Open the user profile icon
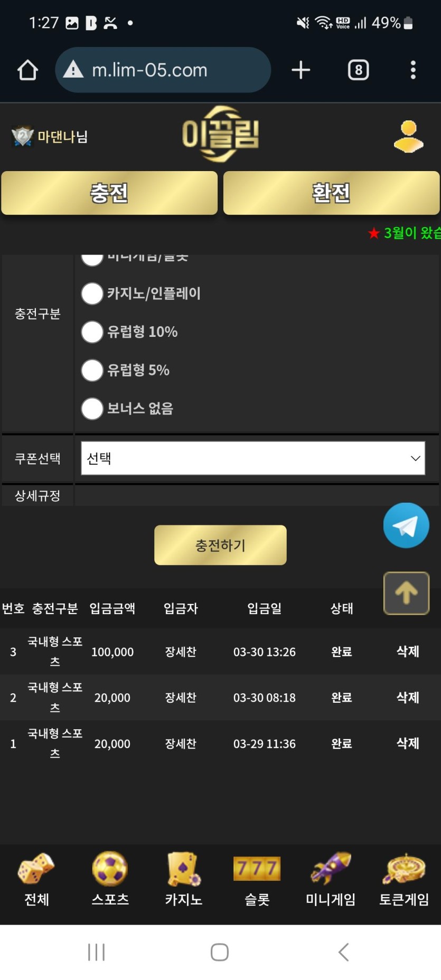 [408, 137]
